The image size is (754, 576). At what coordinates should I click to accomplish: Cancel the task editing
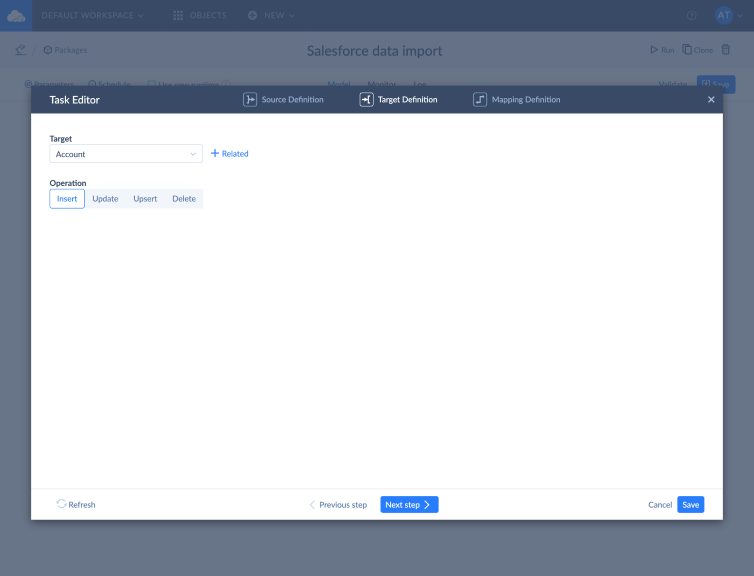[x=660, y=504]
